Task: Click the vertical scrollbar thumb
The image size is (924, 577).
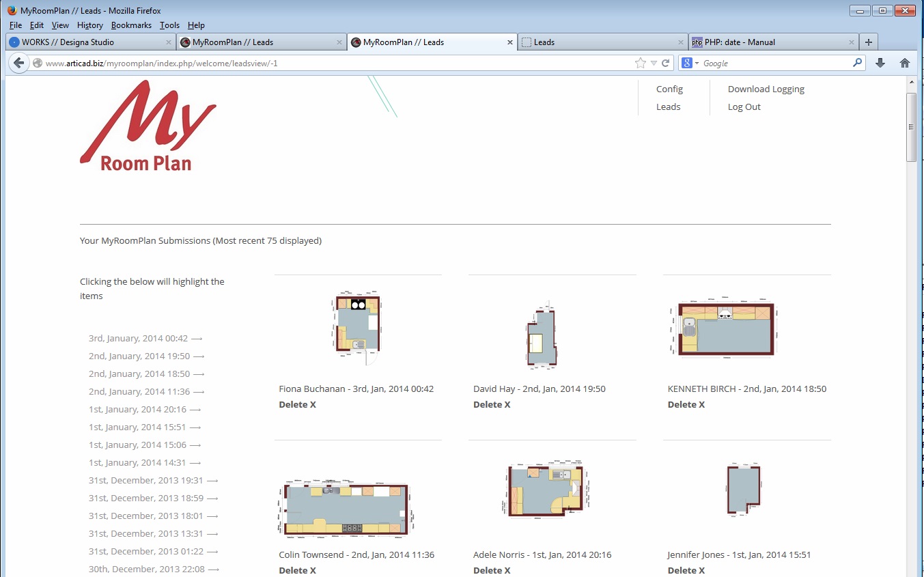Action: pyautogui.click(x=911, y=127)
